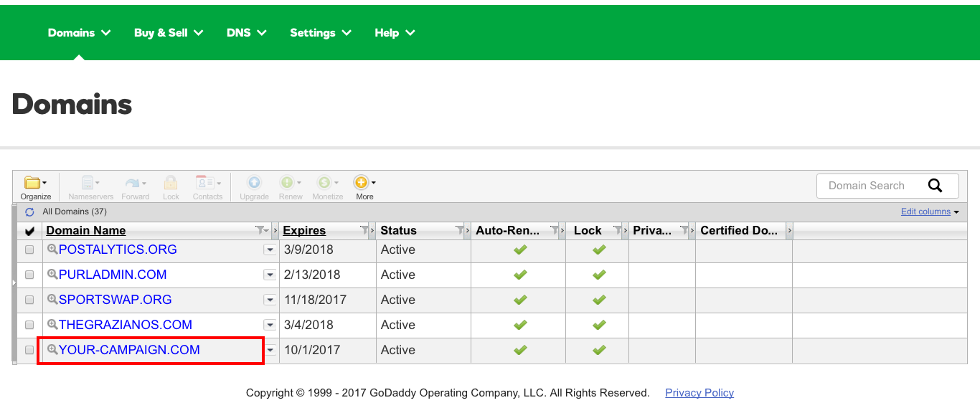Click the Forward toolbar icon
Viewport: 980px width, 418px height.
click(135, 188)
